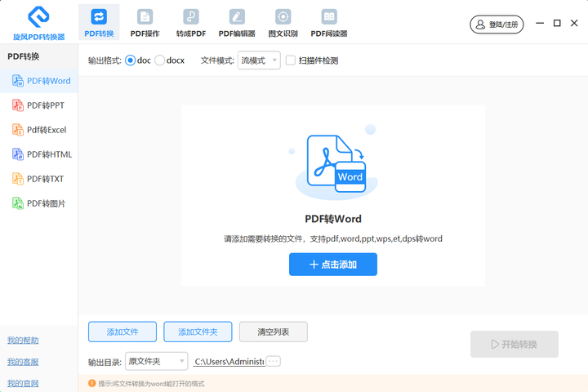
Task: Click the PDF转PPT sidebar file icon
Action: coord(18,105)
